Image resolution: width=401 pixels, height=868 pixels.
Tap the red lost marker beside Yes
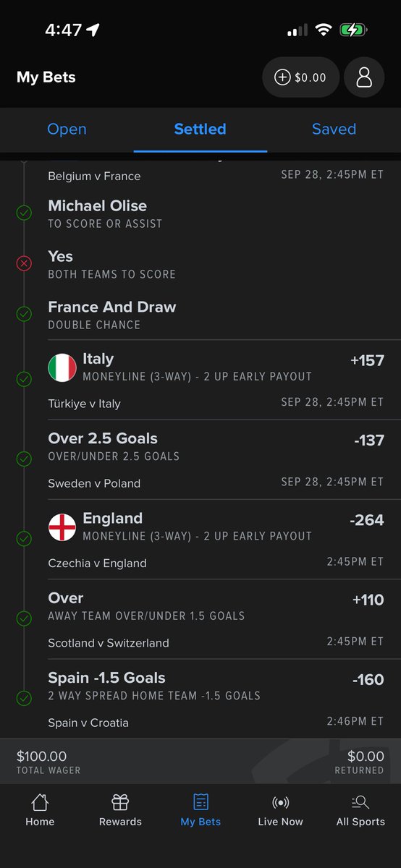[x=24, y=264]
